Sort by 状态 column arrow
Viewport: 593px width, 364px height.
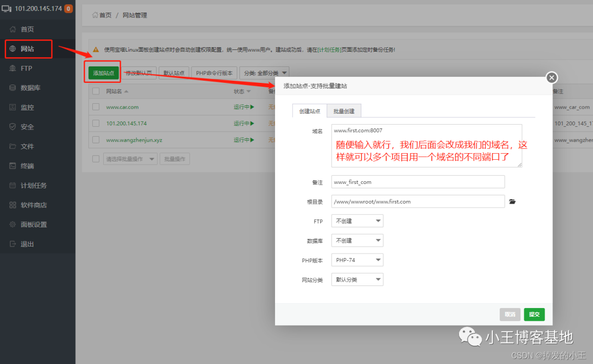tap(249, 92)
